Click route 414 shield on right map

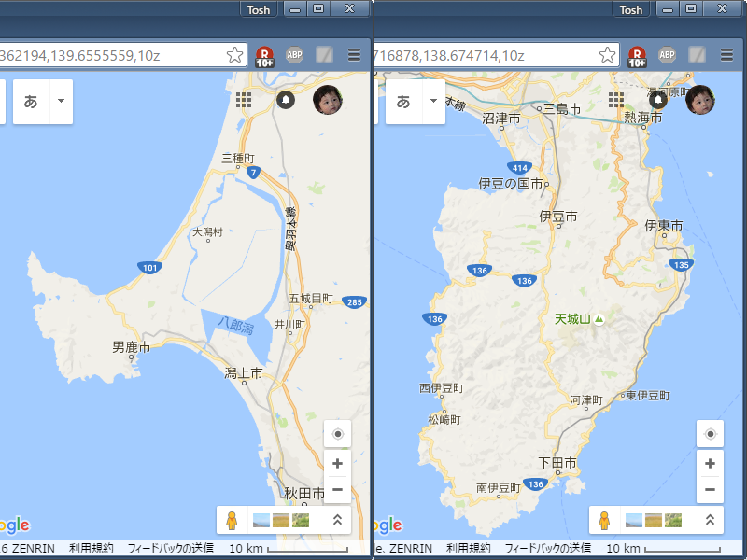tap(520, 168)
